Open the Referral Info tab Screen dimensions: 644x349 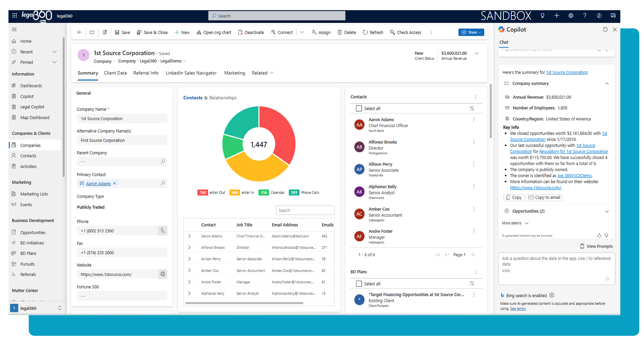[x=146, y=73]
